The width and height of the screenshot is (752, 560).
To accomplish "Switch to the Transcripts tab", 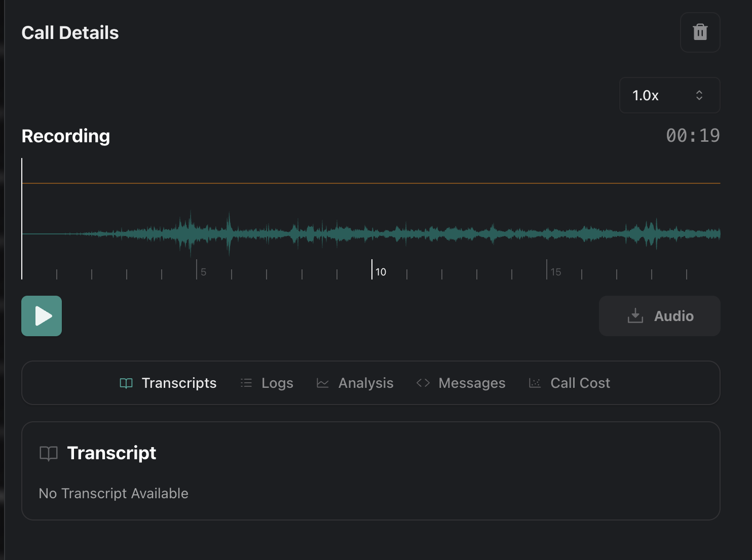I will (x=179, y=383).
